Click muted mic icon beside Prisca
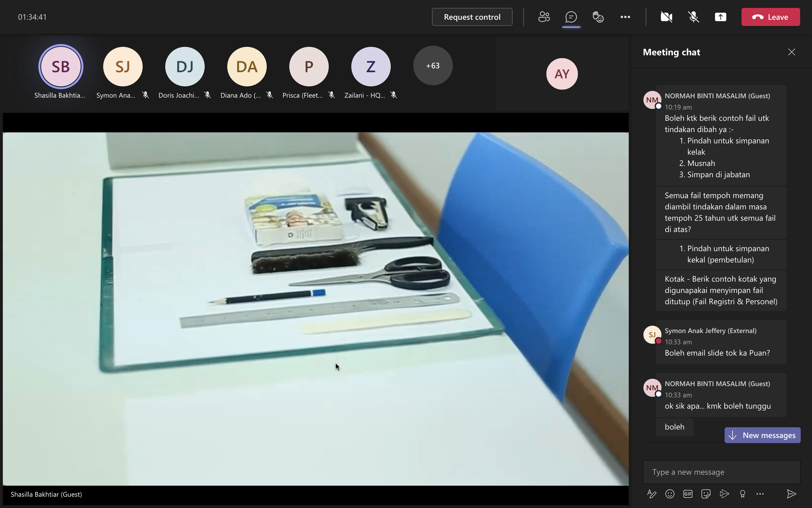This screenshot has height=508, width=812. click(x=332, y=95)
